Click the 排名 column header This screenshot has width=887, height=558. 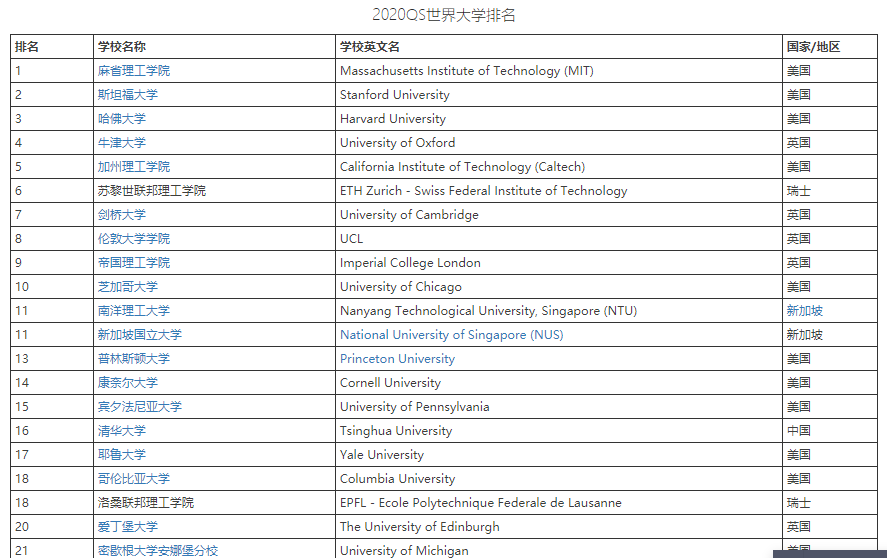pos(51,46)
